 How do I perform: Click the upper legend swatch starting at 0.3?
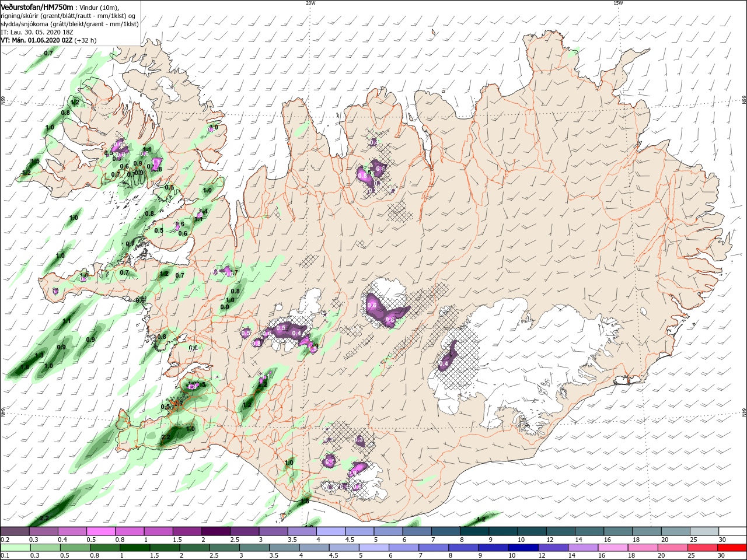coord(44,531)
